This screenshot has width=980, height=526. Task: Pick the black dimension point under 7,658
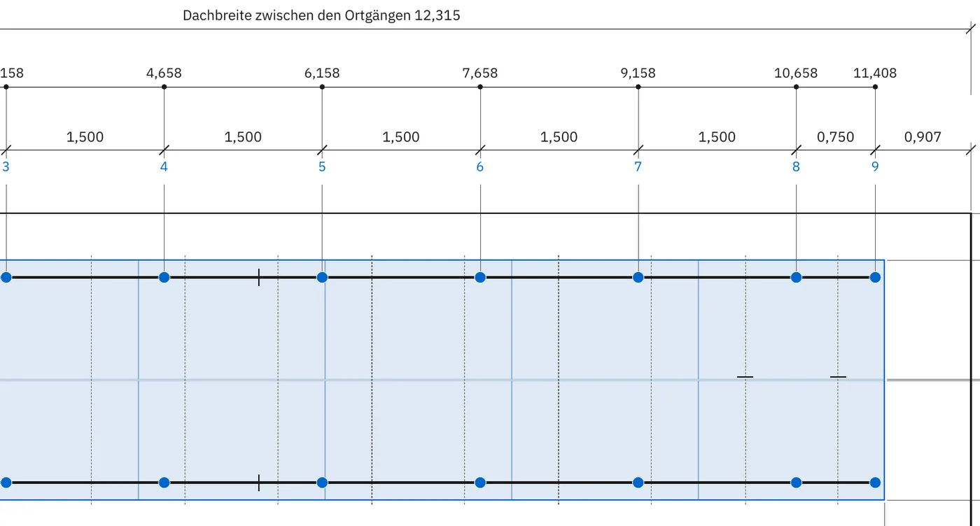tap(480, 87)
